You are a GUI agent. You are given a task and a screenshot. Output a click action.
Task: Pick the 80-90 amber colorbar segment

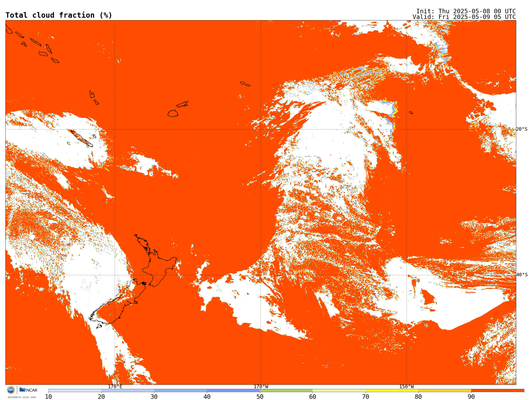(445, 390)
